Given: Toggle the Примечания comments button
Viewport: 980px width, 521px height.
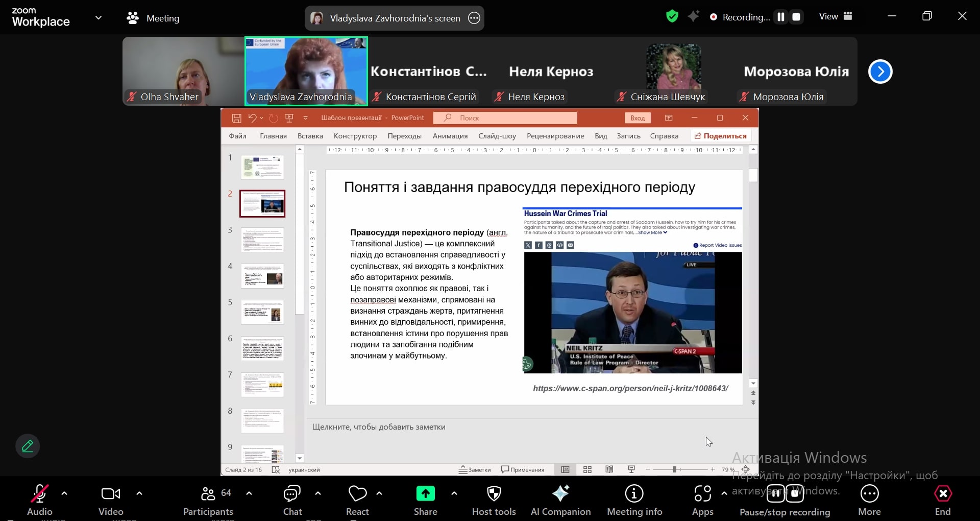Looking at the screenshot, I should point(523,470).
